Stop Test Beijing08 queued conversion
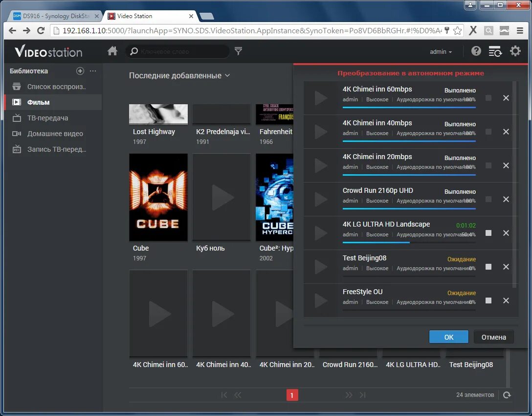532x416 pixels. click(488, 267)
